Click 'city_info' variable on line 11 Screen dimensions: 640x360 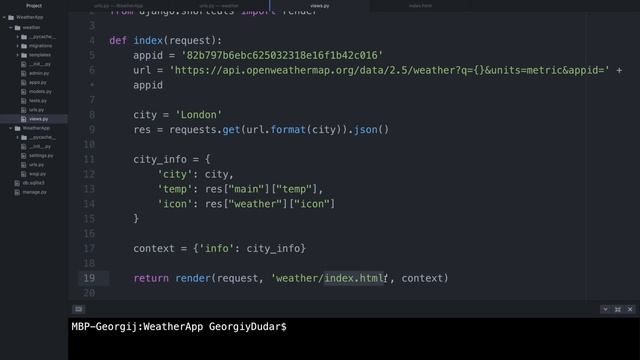(x=160, y=159)
